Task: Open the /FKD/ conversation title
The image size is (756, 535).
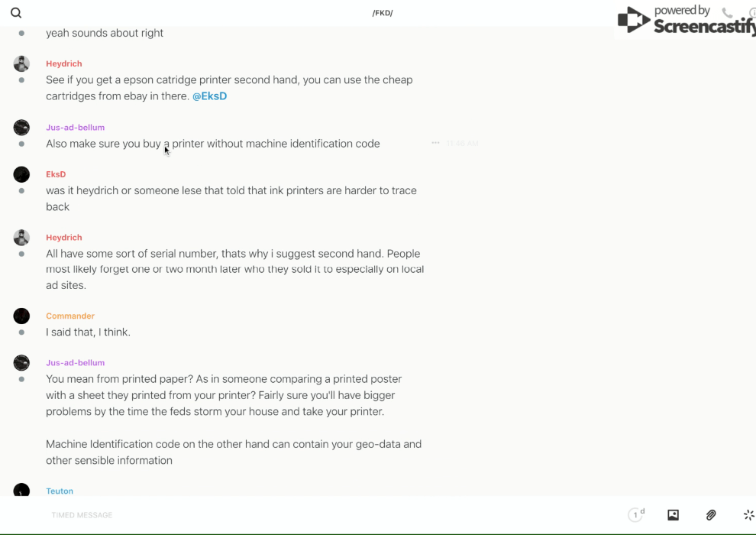Action: click(x=383, y=13)
